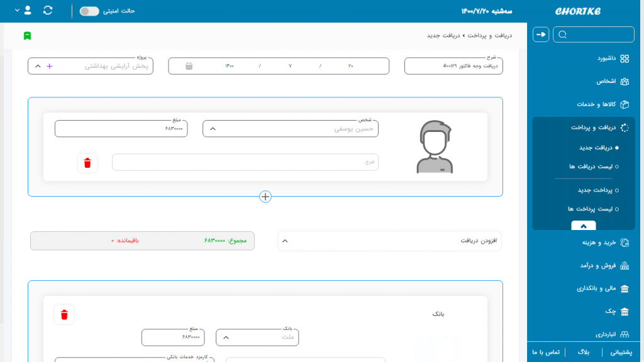The image size is (644, 362).
Task: Open the بلاگ page link
Action: tap(586, 353)
